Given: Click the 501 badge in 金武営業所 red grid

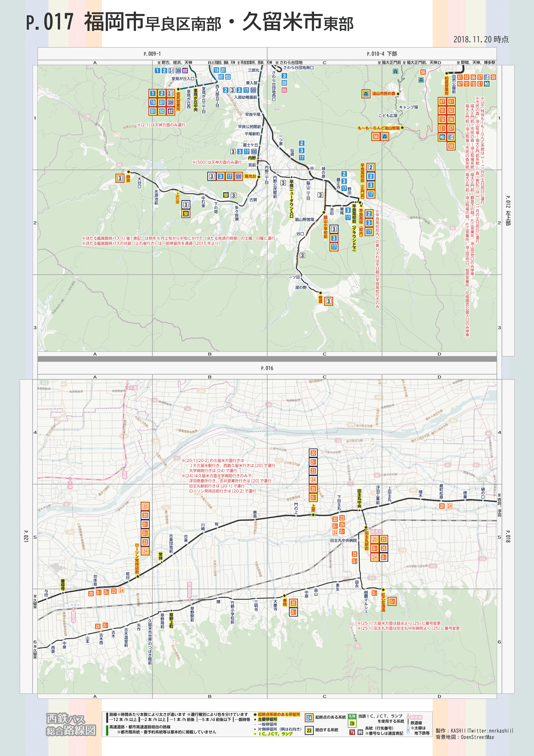Looking at the screenshot, I should (153, 111).
